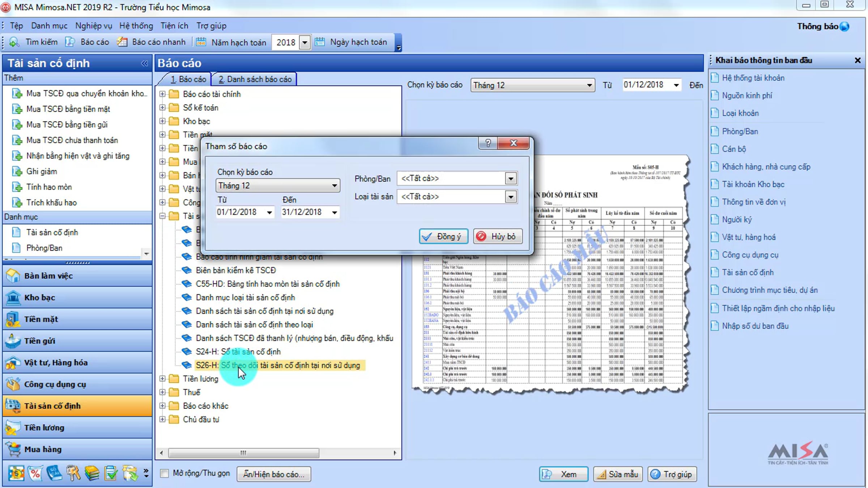868x488 pixels.
Task: Expand the Báo cáo khác folder
Action: click(x=162, y=406)
